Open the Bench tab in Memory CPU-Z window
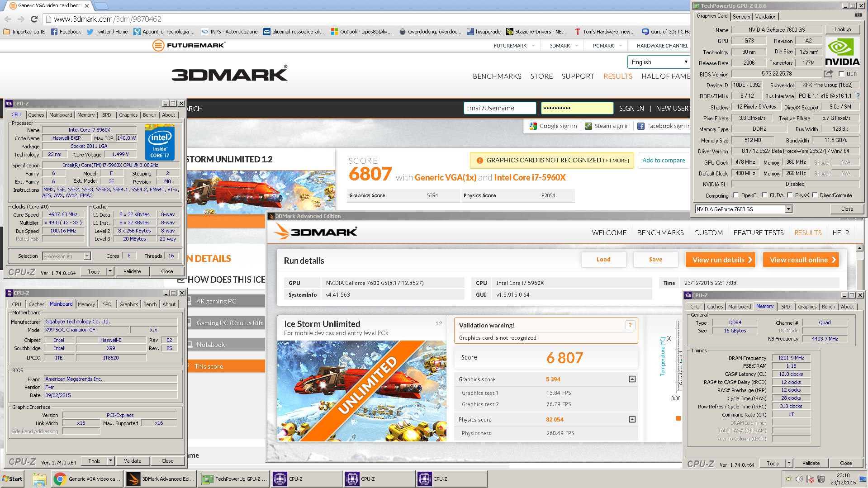This screenshot has width=868, height=488. pyautogui.click(x=828, y=307)
